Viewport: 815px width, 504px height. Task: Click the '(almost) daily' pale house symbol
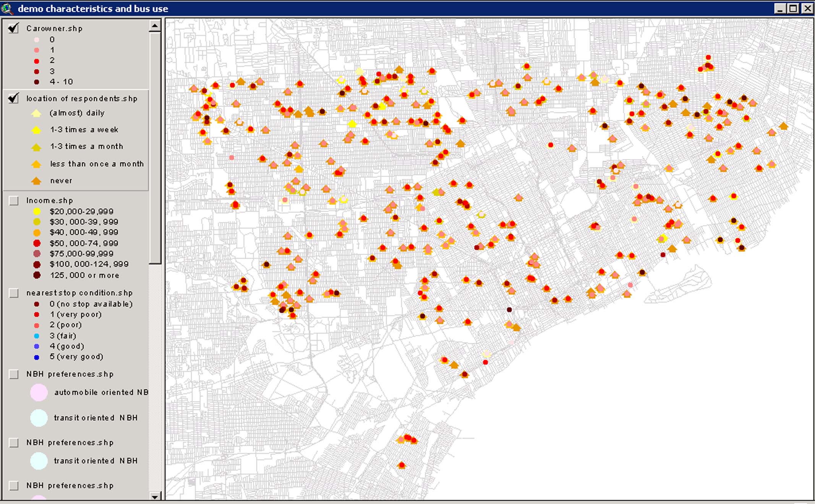[36, 113]
